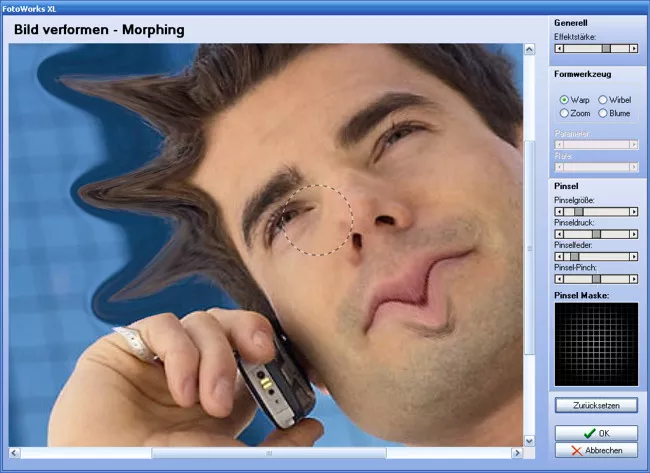650x473 pixels.
Task: Select the Warp shaping tool
Action: point(565,100)
